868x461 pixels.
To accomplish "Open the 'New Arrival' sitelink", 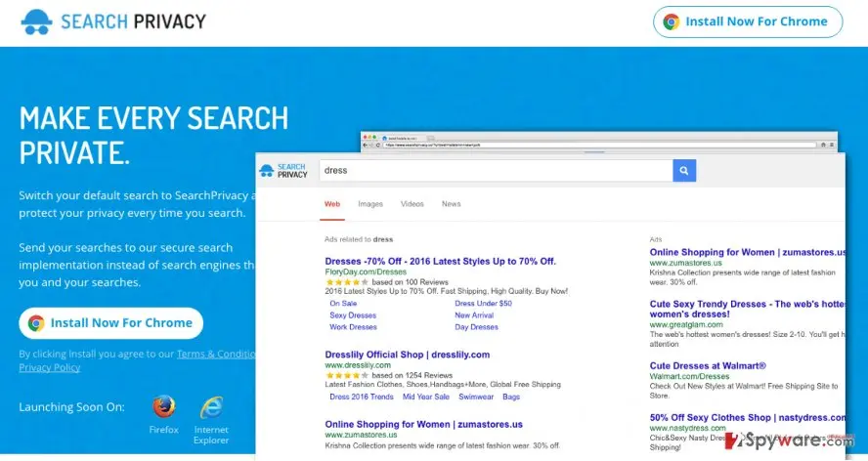I will (474, 315).
